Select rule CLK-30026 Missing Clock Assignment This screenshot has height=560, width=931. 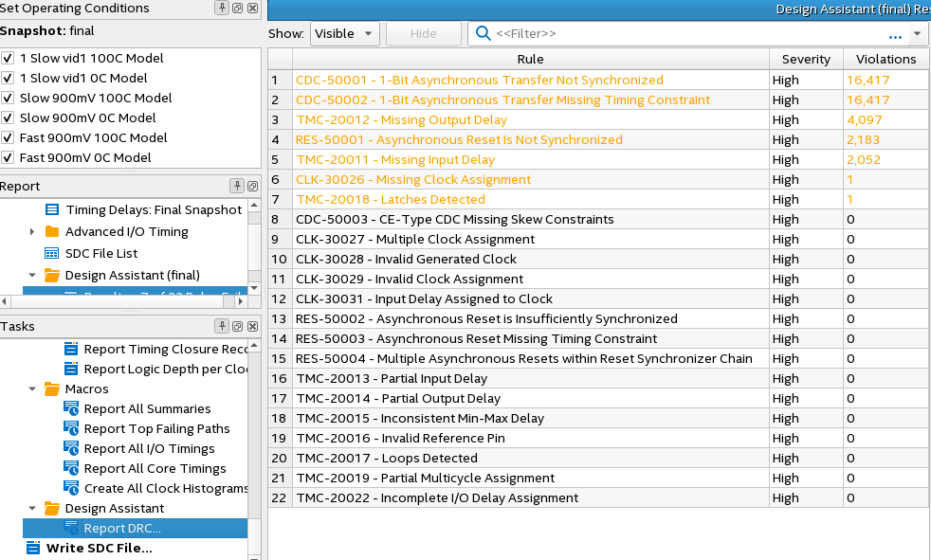413,179
